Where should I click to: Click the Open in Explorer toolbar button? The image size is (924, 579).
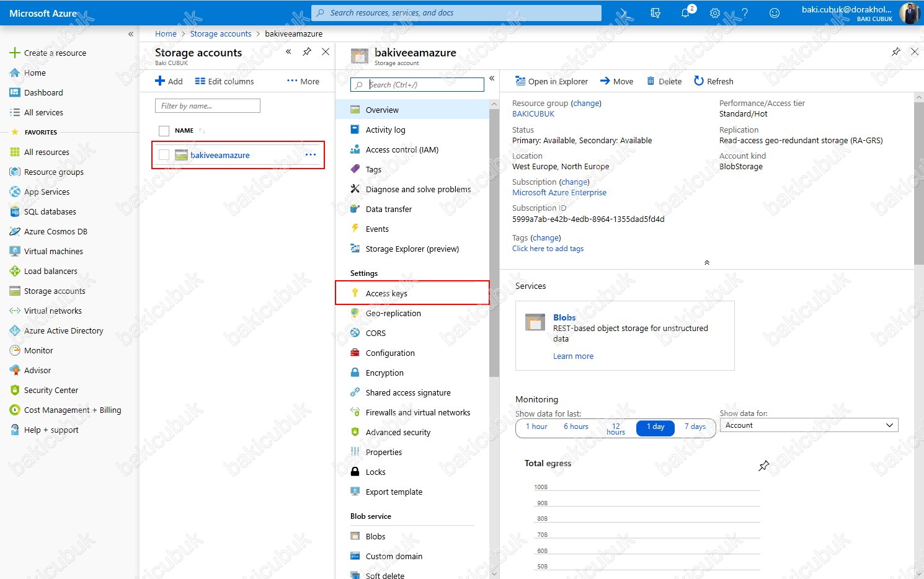tap(552, 81)
